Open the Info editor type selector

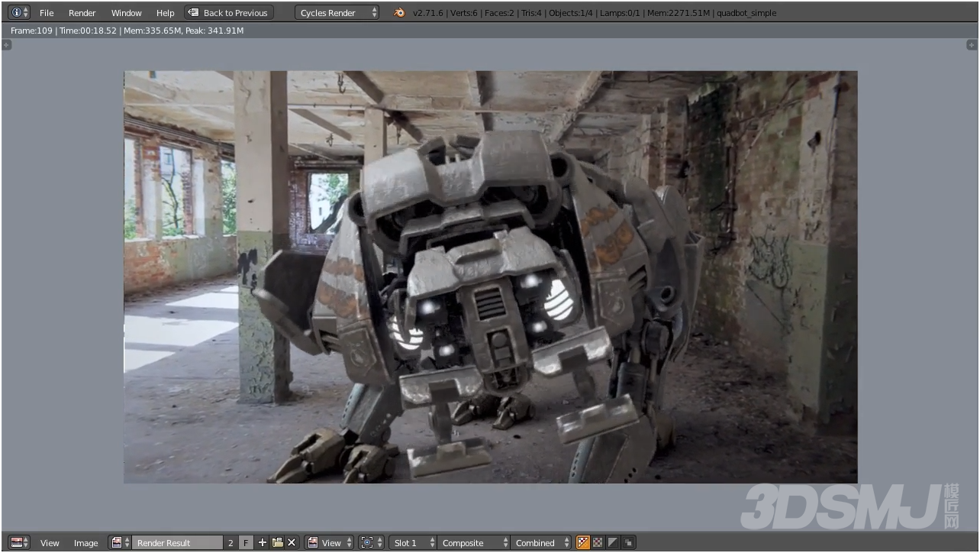click(x=19, y=12)
